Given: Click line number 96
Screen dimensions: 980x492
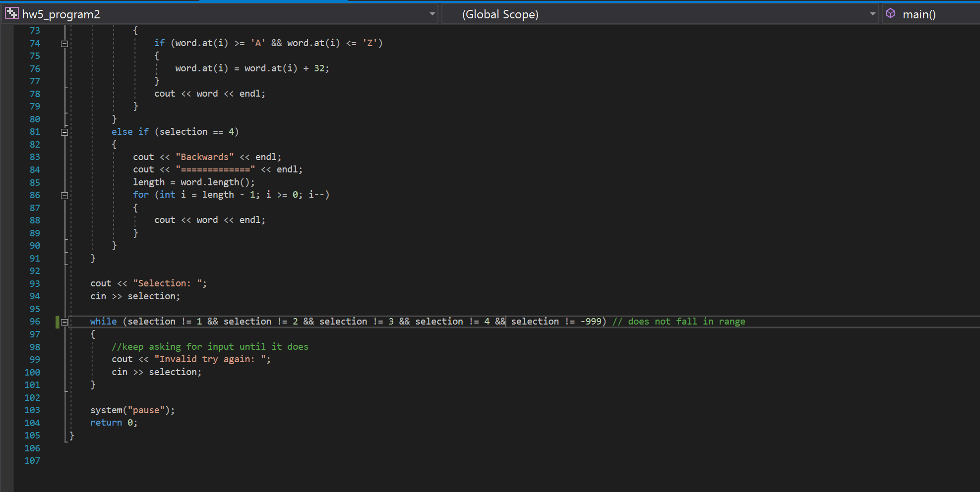Looking at the screenshot, I should point(35,322).
